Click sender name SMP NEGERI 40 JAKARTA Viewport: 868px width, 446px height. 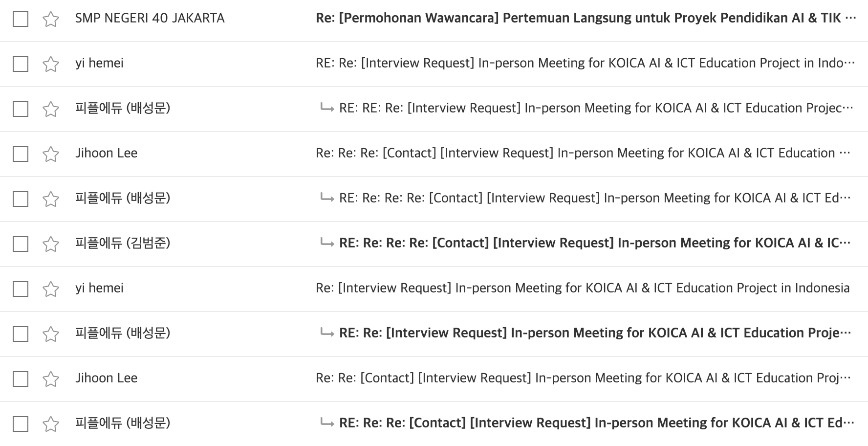point(150,18)
